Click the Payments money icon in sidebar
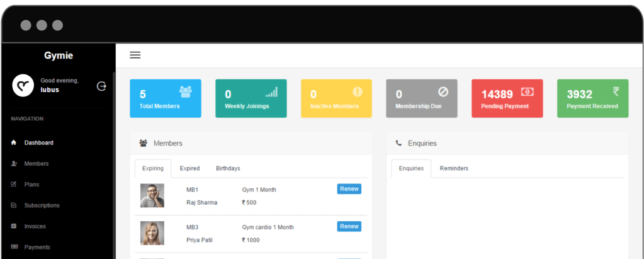 point(14,246)
